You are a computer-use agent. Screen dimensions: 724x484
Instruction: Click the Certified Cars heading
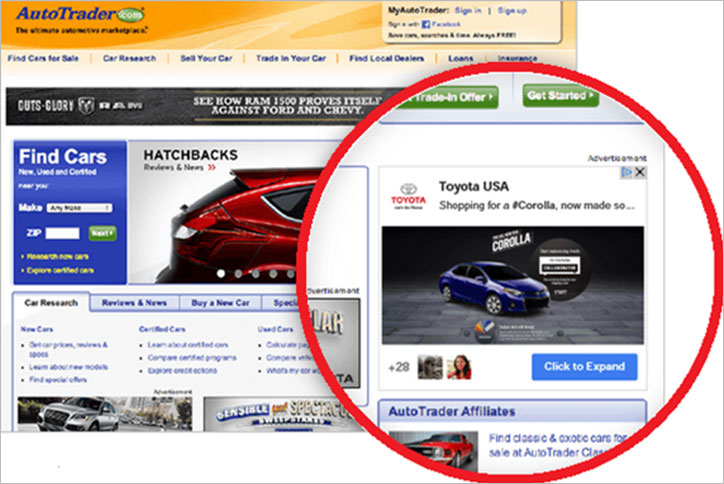(162, 329)
